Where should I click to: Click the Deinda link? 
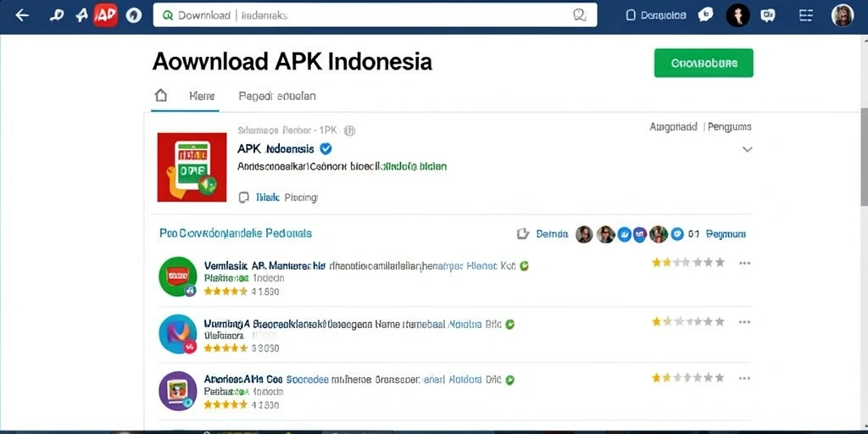point(553,234)
